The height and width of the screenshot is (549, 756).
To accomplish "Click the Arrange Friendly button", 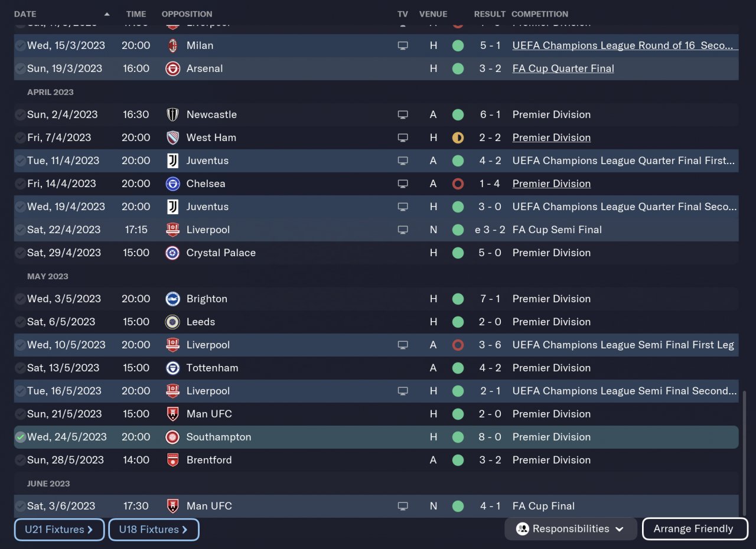I will point(693,529).
